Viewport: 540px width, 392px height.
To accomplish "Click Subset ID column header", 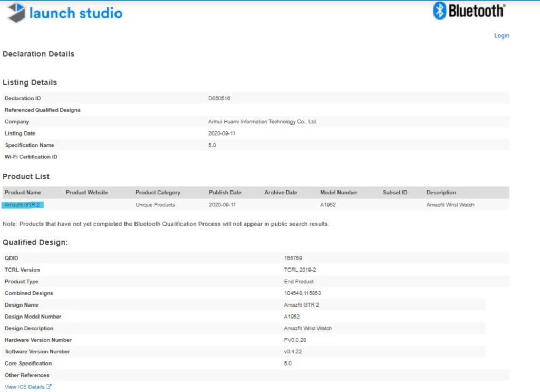I will coord(395,192).
